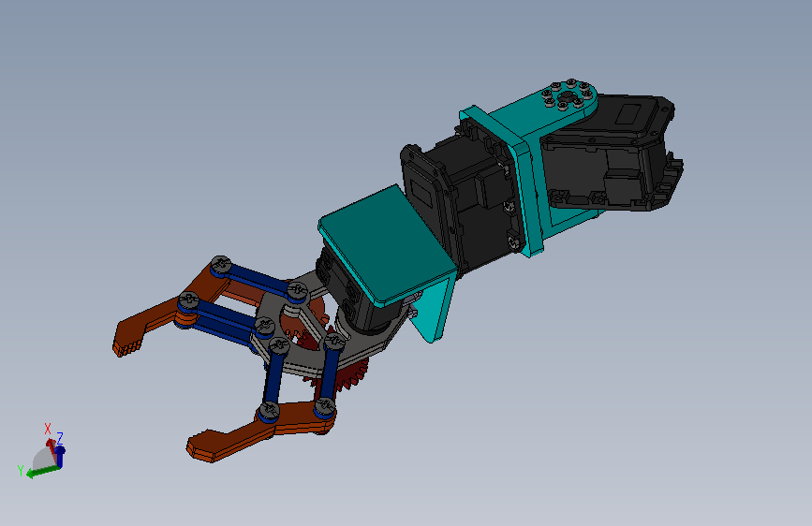812x526 pixels.
Task: Pick the round servo horn with screw ring
Action: click(x=568, y=95)
